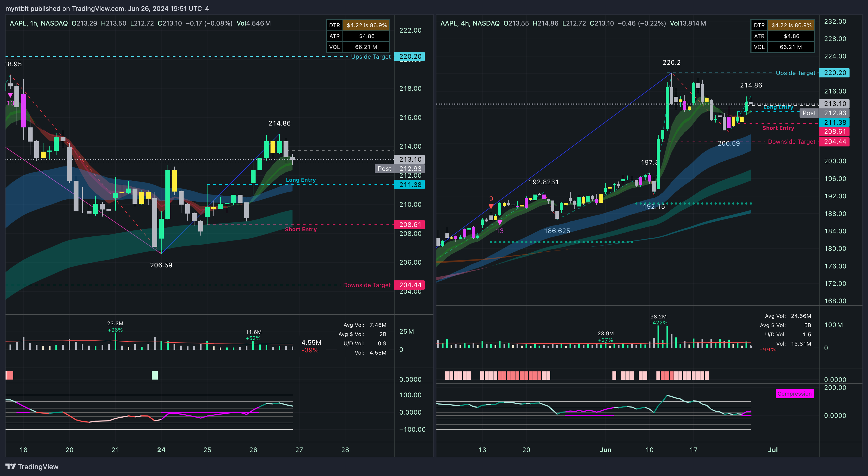Screen dimensions: 868x476
Task: Click the 206.59 label on the 4h chart
Action: click(728, 144)
